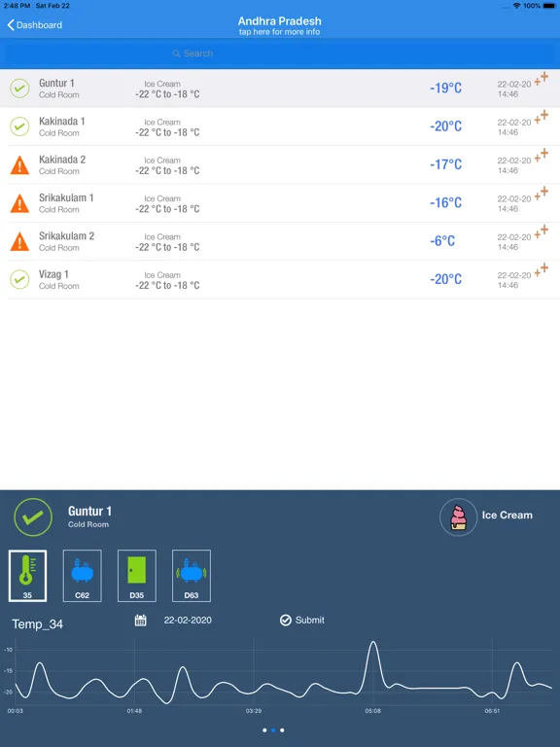Select the vibration sensor D63

tap(192, 576)
